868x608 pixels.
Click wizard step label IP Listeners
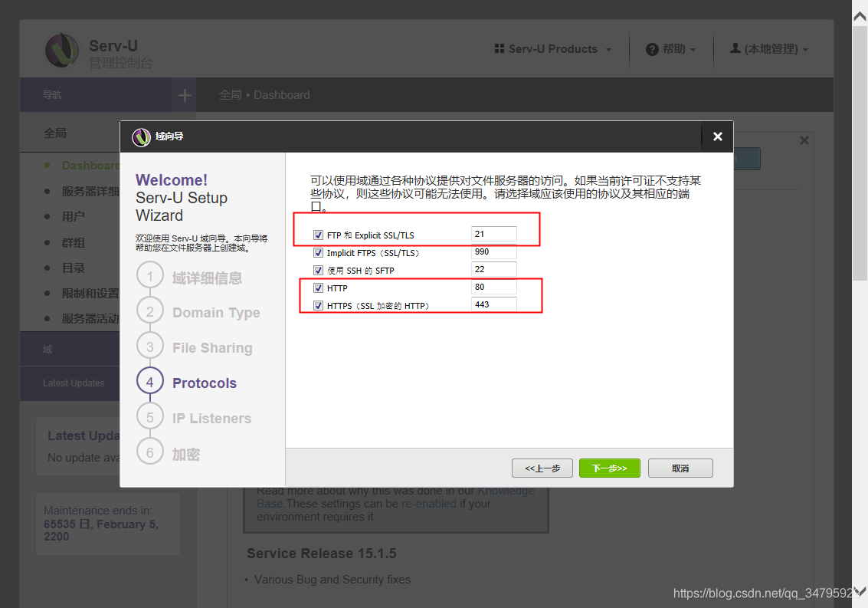pos(211,419)
